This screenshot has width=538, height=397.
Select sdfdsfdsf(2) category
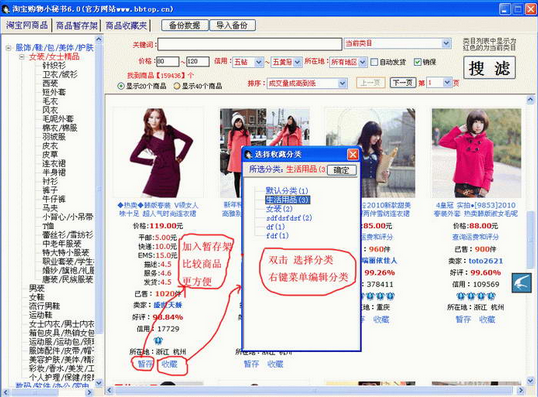click(289, 218)
